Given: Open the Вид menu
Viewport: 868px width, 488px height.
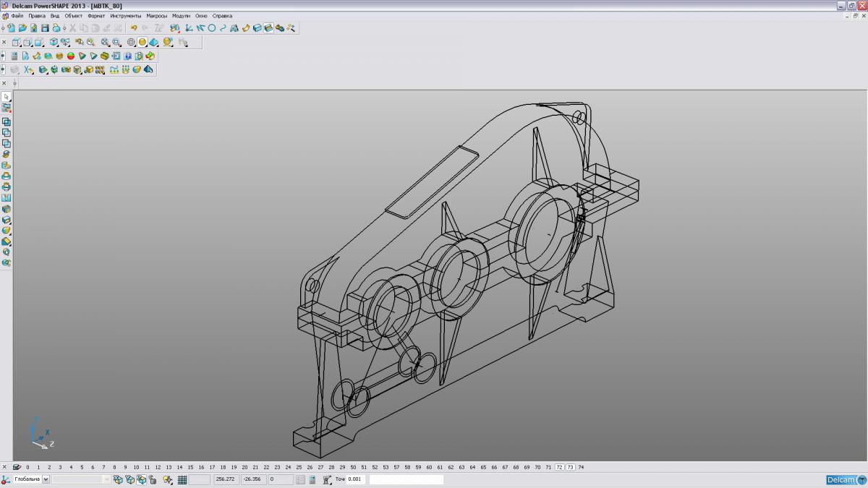Looking at the screenshot, I should pos(55,15).
